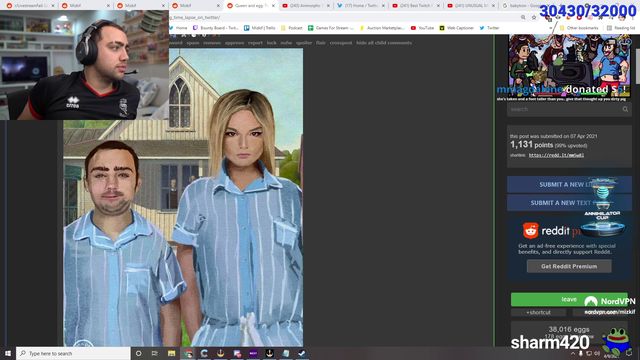Click the spam moderation link
The height and width of the screenshot is (360, 640).
coord(193,42)
